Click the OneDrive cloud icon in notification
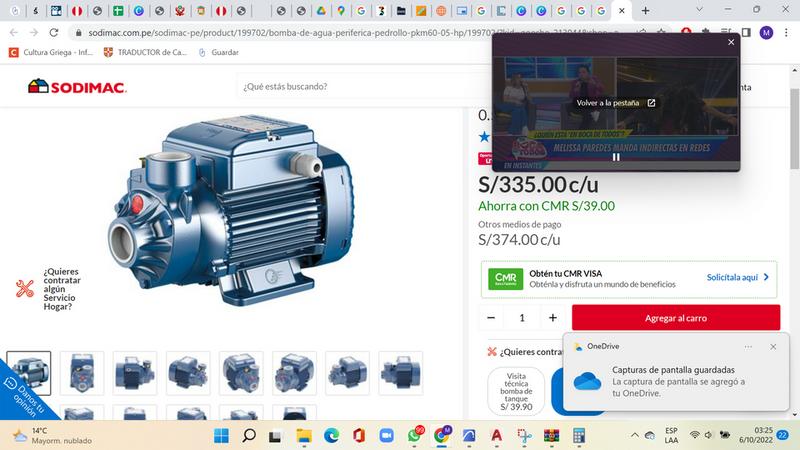 tap(587, 381)
